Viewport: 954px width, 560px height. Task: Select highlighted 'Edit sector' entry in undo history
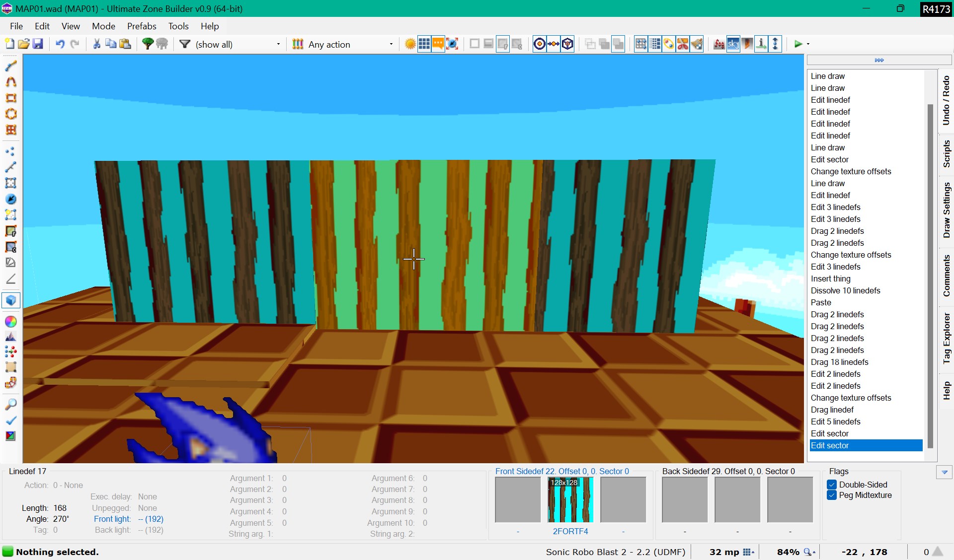pos(866,445)
